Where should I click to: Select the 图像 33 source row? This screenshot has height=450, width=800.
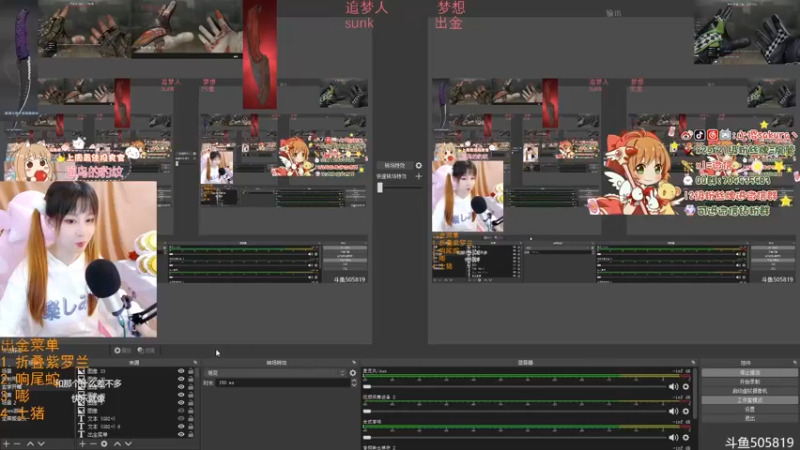(135, 371)
